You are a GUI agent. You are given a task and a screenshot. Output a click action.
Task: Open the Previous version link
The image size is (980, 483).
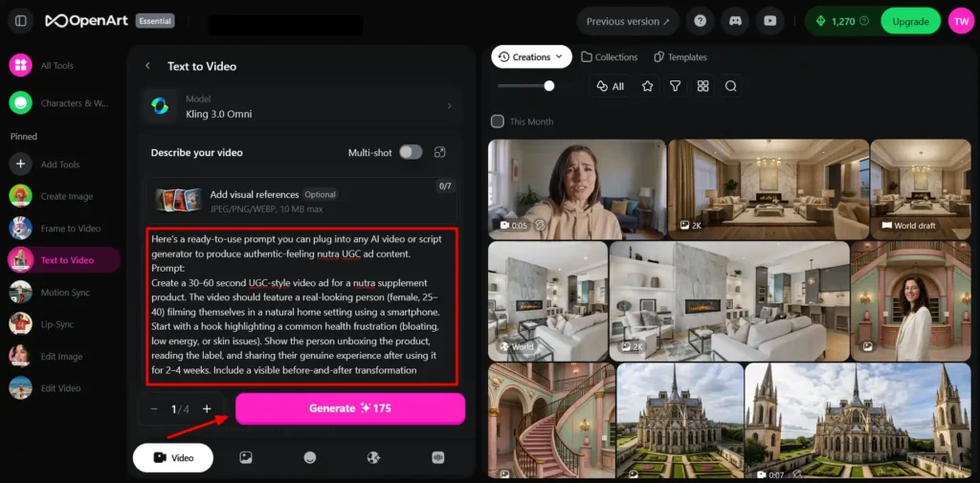tap(628, 21)
